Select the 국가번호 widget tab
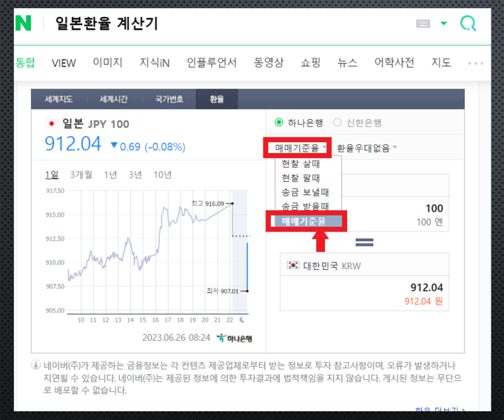 point(169,99)
